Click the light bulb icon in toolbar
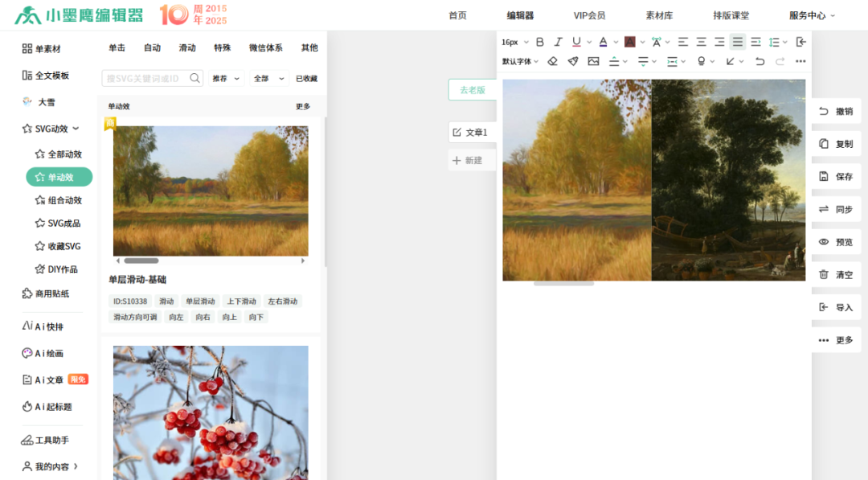Viewport: 868px width, 480px height. click(702, 61)
